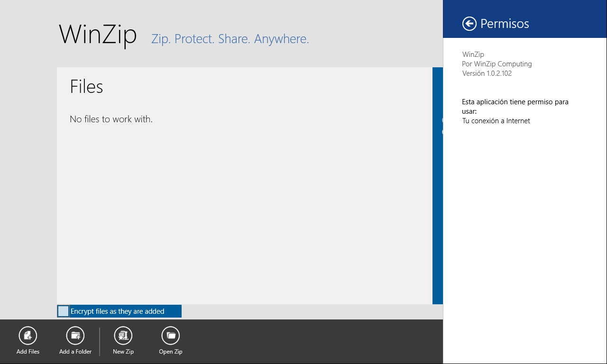Click the Open Zip icon

(x=171, y=336)
